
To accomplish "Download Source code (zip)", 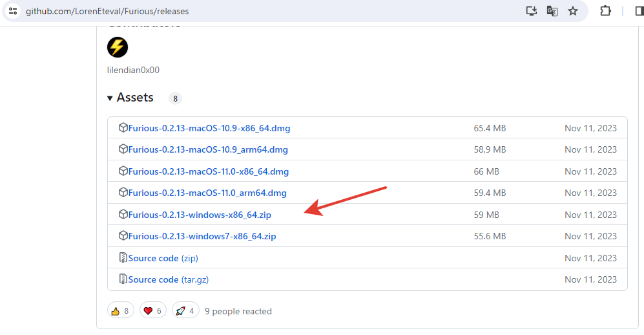I will [x=163, y=258].
